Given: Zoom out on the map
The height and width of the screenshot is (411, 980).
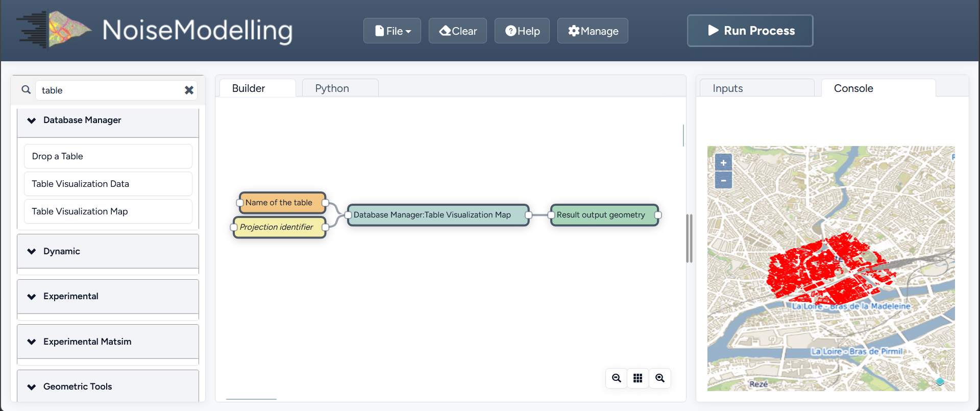Looking at the screenshot, I should click(x=723, y=180).
